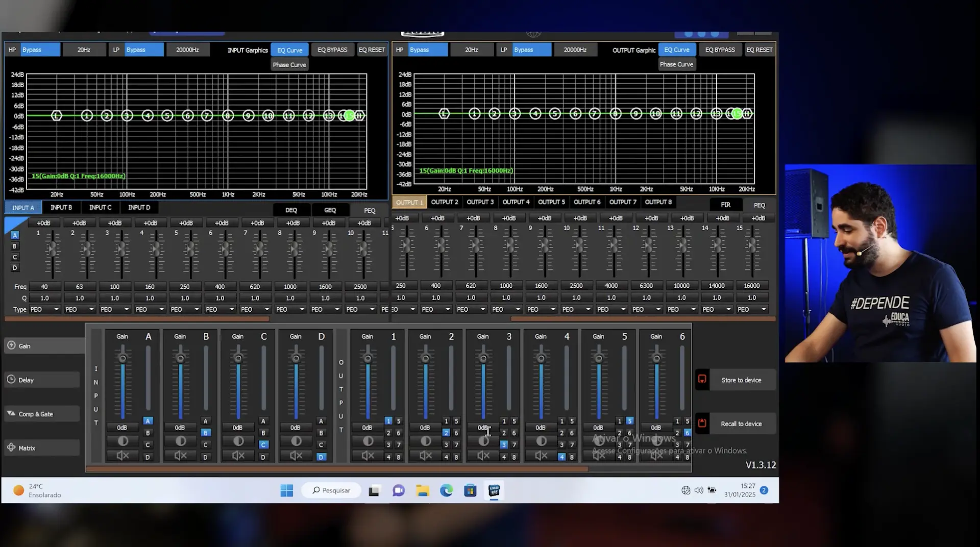Mute input channel A

pos(122,456)
